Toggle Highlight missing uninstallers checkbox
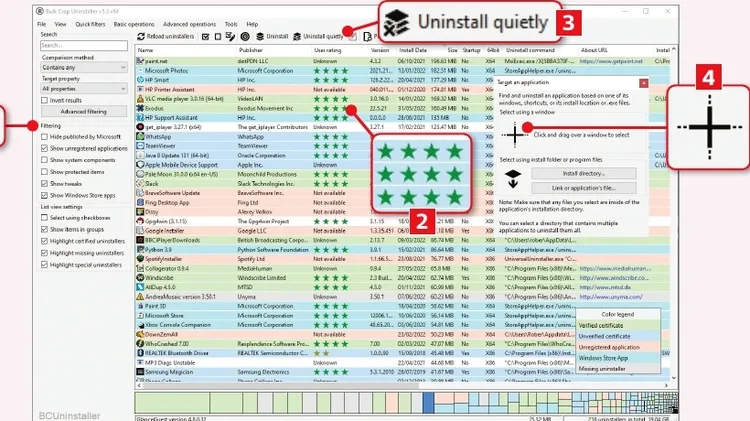750x421 pixels. click(x=44, y=253)
